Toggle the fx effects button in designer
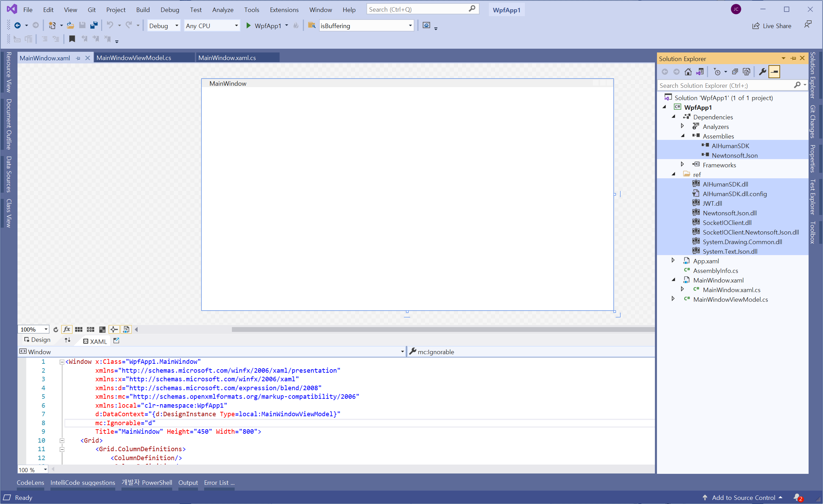 pos(67,329)
